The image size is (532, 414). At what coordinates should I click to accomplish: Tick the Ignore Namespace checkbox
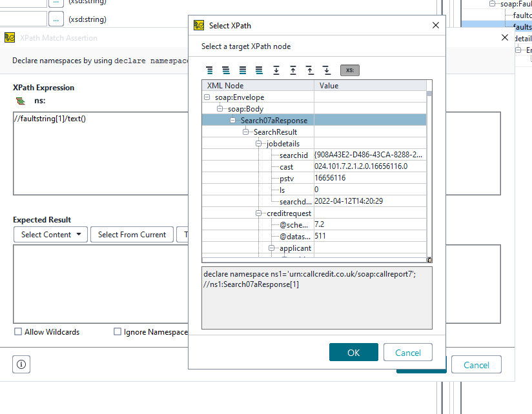pos(118,332)
